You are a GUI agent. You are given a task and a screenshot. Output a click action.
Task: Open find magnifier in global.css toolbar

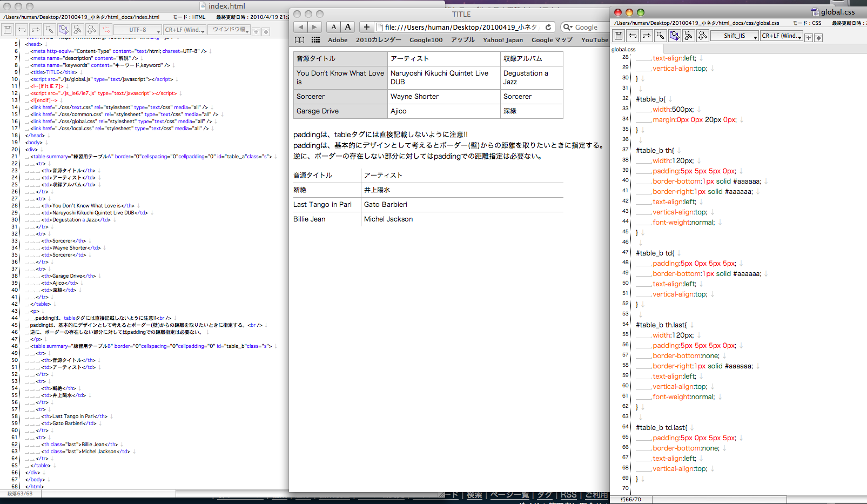point(661,36)
